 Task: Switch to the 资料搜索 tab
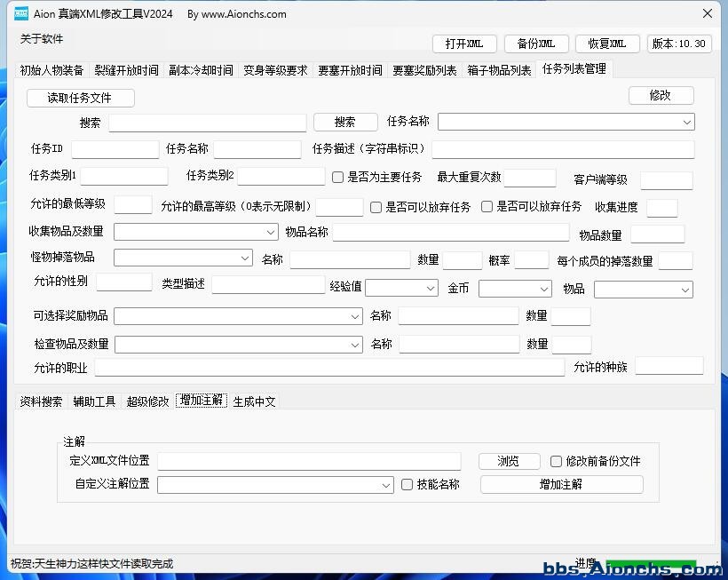(x=41, y=401)
